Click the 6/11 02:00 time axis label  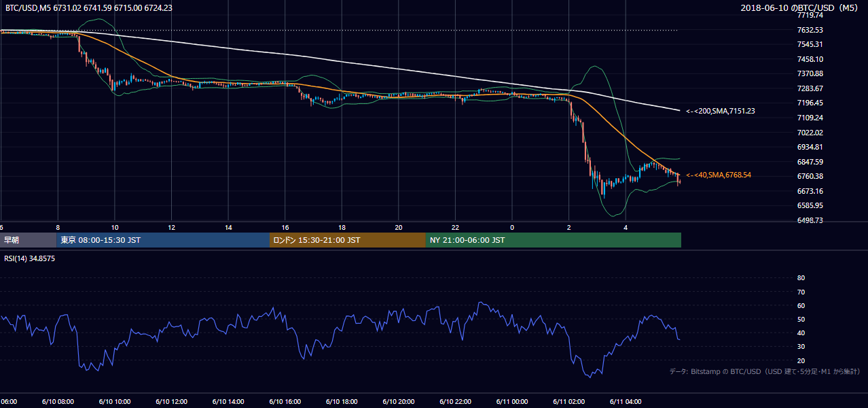point(569,401)
